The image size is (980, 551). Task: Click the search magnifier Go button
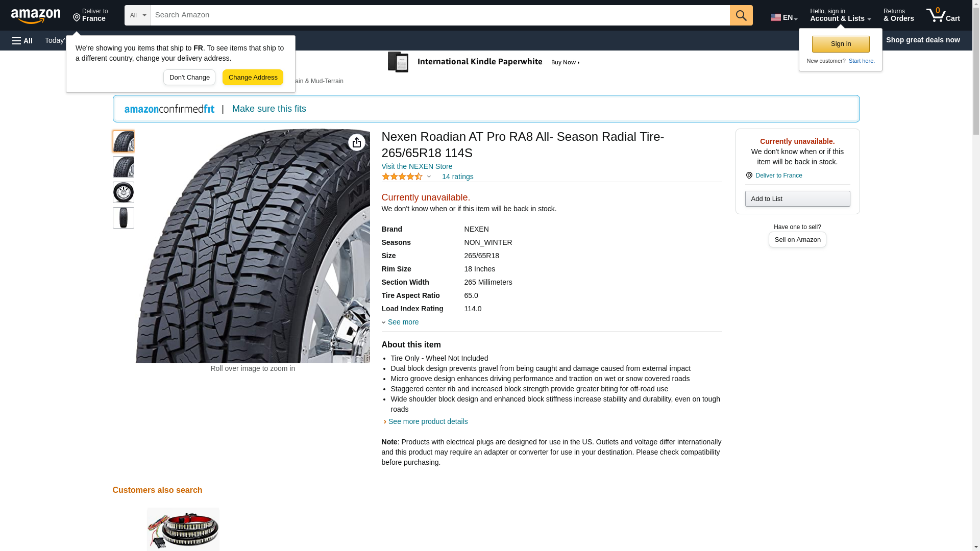(x=741, y=15)
